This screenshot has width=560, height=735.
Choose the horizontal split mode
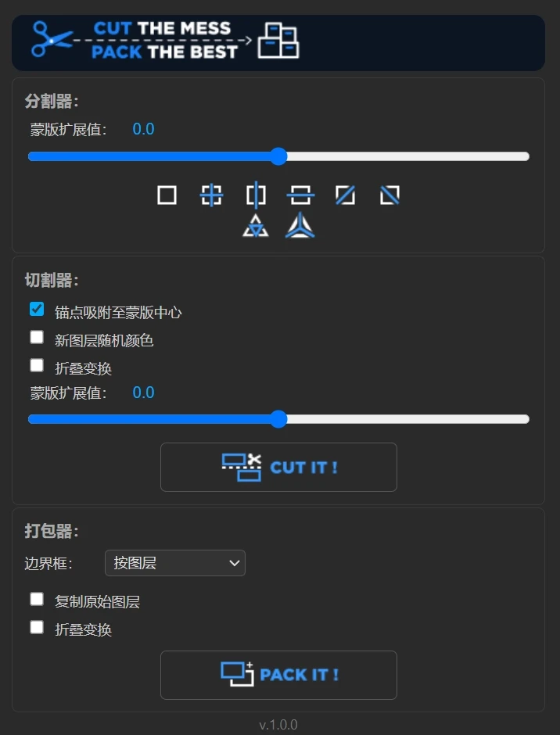click(x=300, y=195)
